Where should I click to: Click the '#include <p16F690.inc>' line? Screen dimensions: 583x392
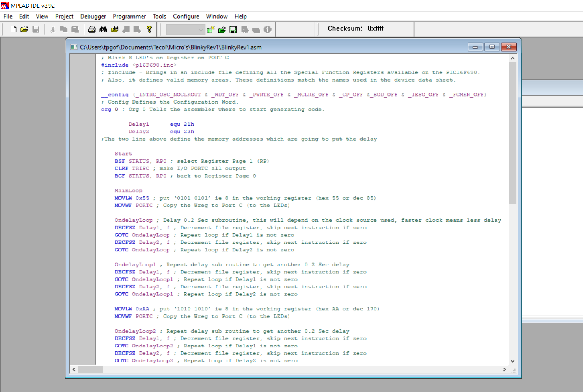139,65
